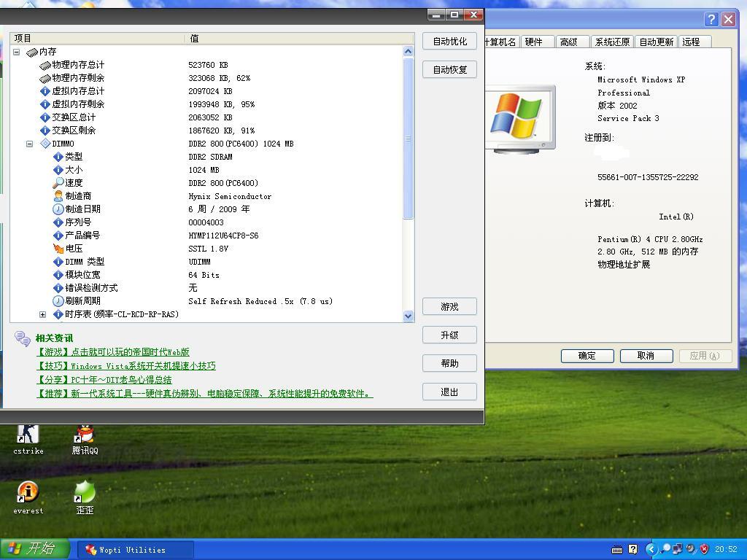Click the magnifier icon beside 速度
Image resolution: width=747 pixels, height=560 pixels.
58,183
